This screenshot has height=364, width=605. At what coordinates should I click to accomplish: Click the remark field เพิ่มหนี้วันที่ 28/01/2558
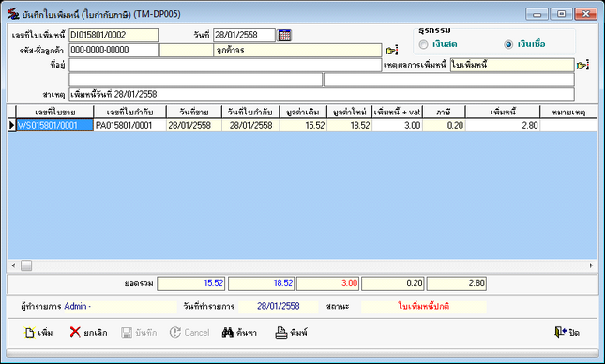click(x=322, y=94)
